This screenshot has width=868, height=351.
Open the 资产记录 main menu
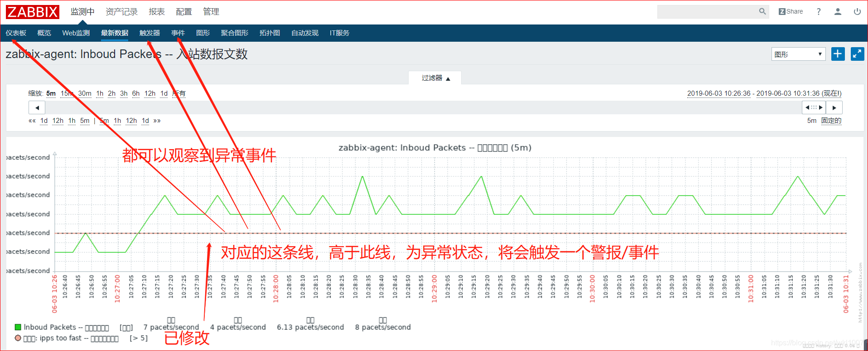coord(121,12)
